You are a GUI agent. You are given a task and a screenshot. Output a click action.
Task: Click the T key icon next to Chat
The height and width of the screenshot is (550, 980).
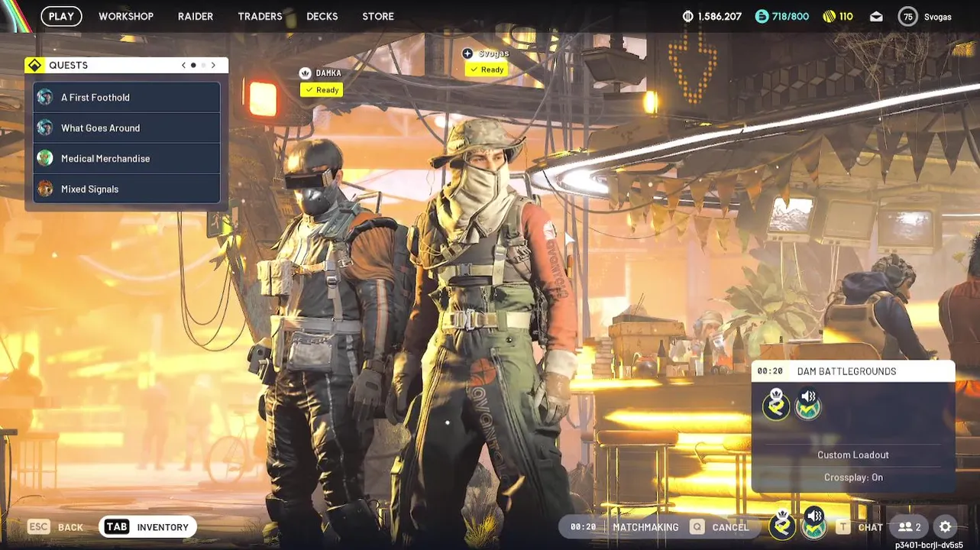pyautogui.click(x=843, y=527)
